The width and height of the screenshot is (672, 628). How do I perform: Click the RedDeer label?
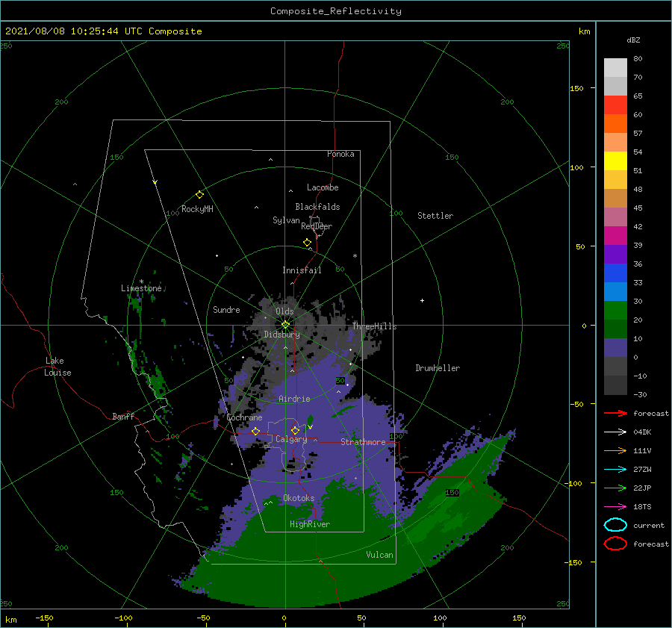tap(317, 226)
